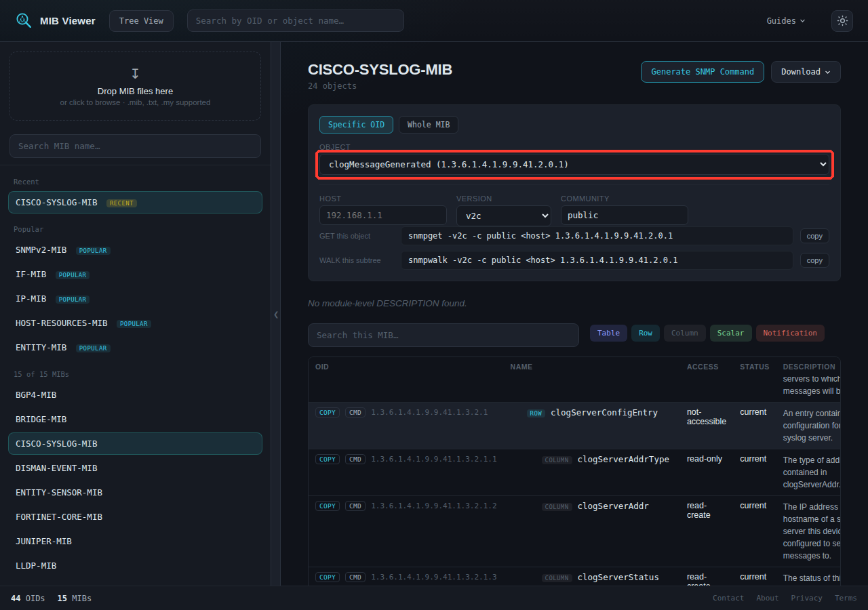
Task: Click the Search this MIB field
Action: click(443, 335)
